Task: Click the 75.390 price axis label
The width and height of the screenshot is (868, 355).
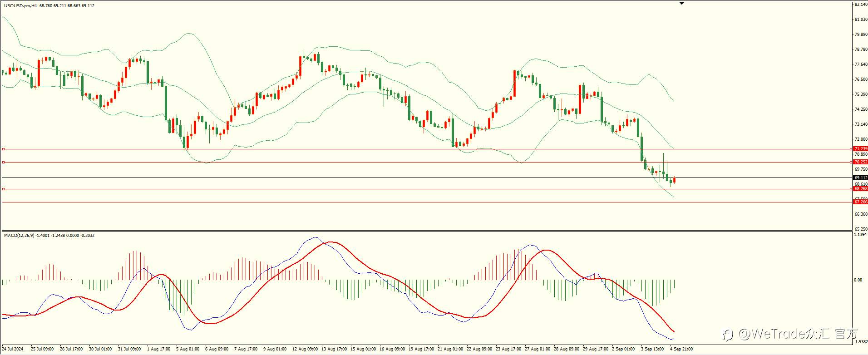Action: tap(861, 94)
